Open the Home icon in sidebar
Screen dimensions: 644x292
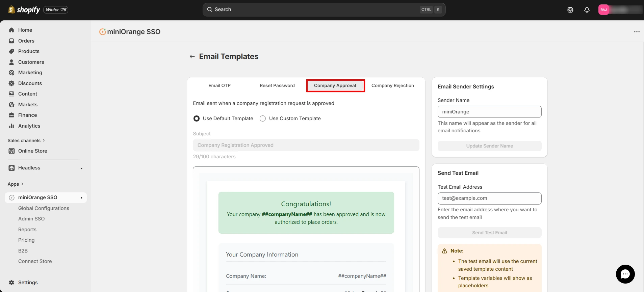coord(11,30)
